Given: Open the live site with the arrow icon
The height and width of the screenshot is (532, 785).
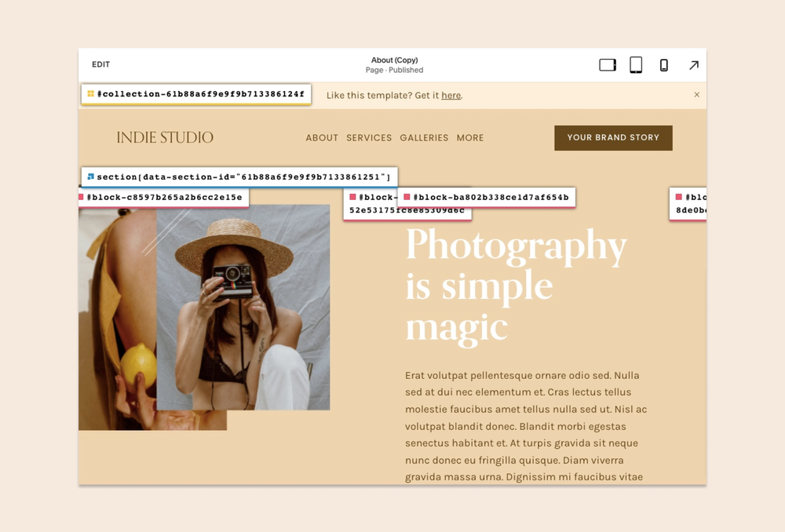Looking at the screenshot, I should (x=693, y=65).
